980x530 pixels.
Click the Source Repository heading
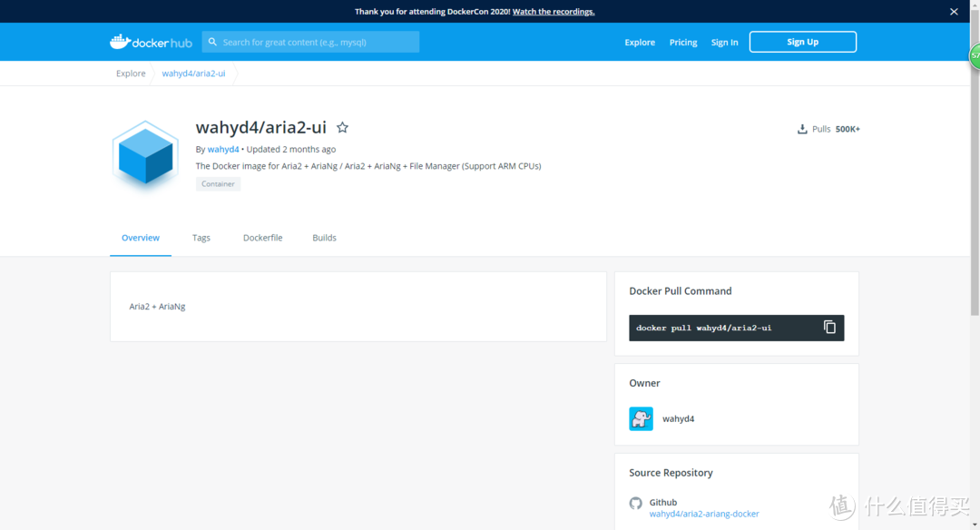671,473
